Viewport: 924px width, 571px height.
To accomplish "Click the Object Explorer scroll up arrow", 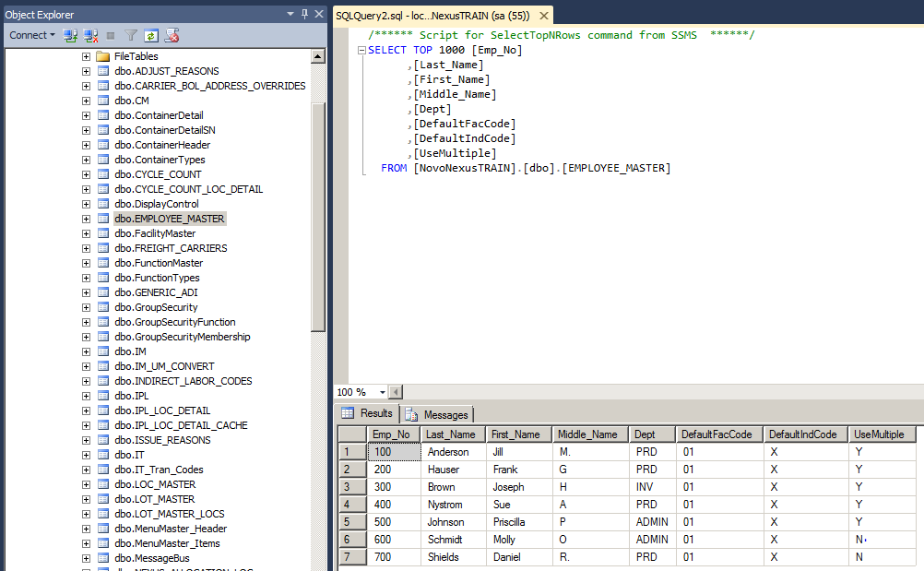I will click(318, 56).
